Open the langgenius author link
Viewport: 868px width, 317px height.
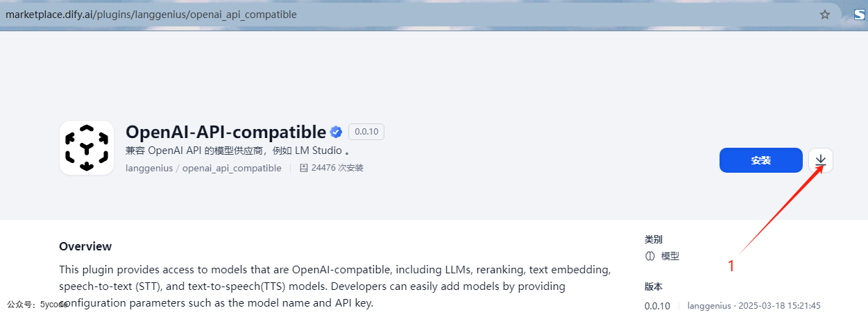coord(149,168)
